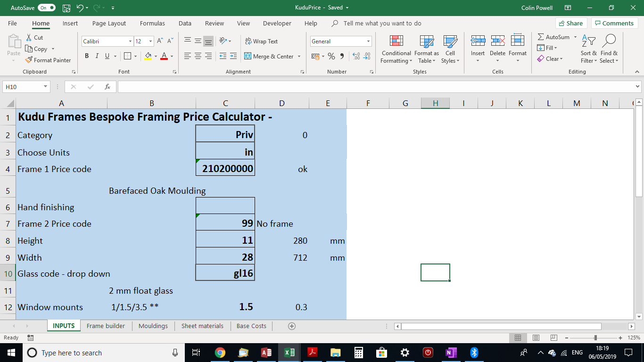The width and height of the screenshot is (644, 362).
Task: Open font name Calibri dropdown
Action: click(130, 41)
